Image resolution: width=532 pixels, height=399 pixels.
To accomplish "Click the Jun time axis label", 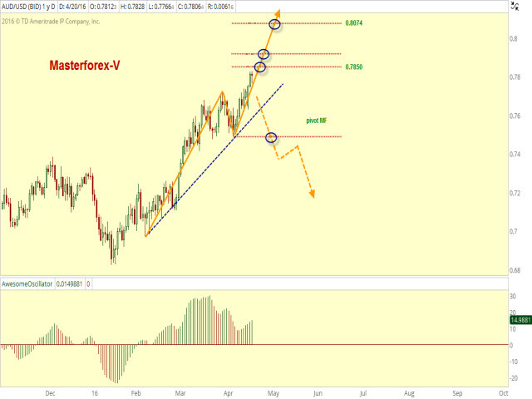I will click(x=318, y=393).
